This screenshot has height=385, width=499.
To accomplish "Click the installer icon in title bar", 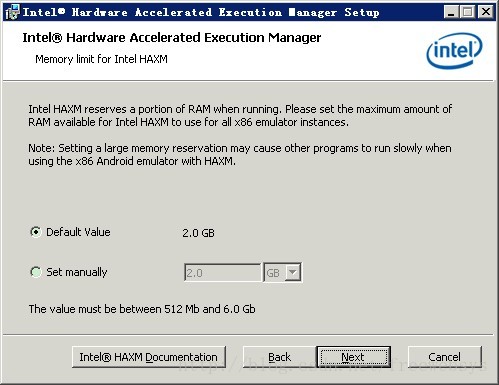I will [x=12, y=12].
